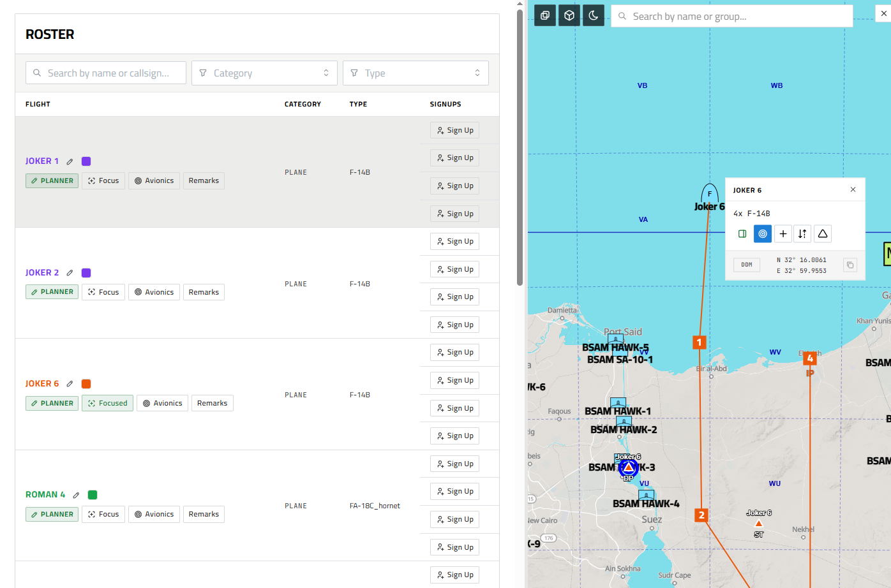Screen dimensions: 891x588
Task: Click the triangle button in Joker 6 popup
Action: (x=823, y=234)
